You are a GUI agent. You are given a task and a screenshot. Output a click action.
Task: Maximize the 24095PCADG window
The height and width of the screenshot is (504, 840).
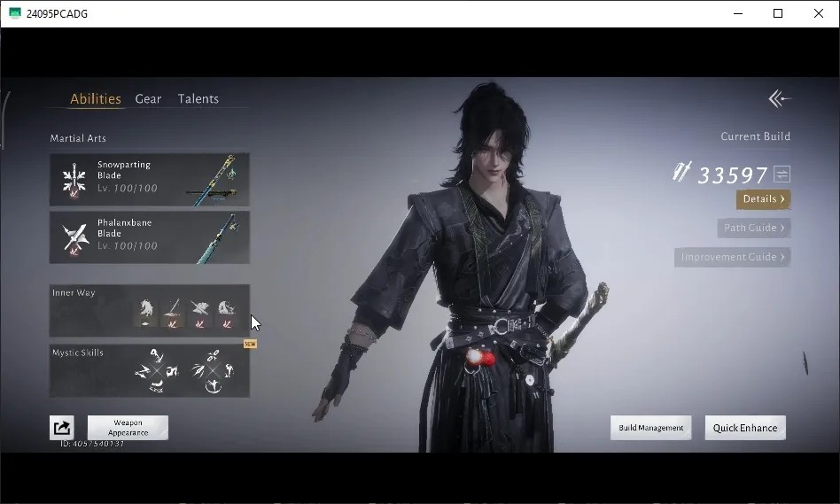(778, 13)
